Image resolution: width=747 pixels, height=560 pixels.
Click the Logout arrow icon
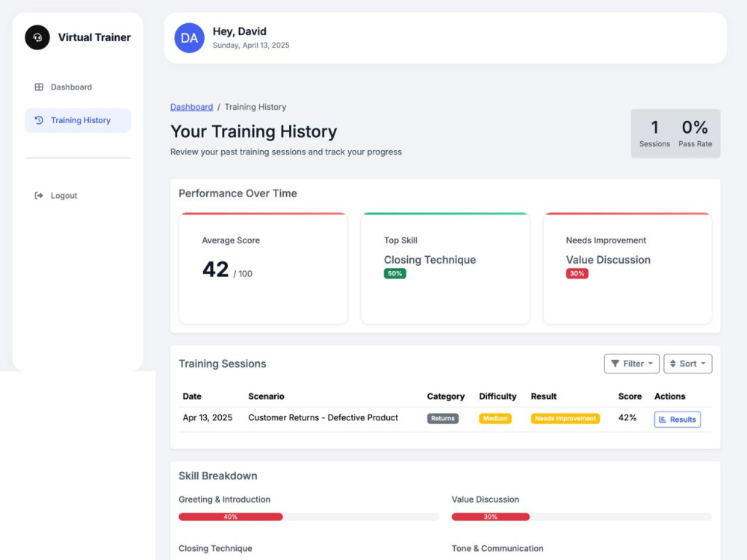pyautogui.click(x=39, y=195)
